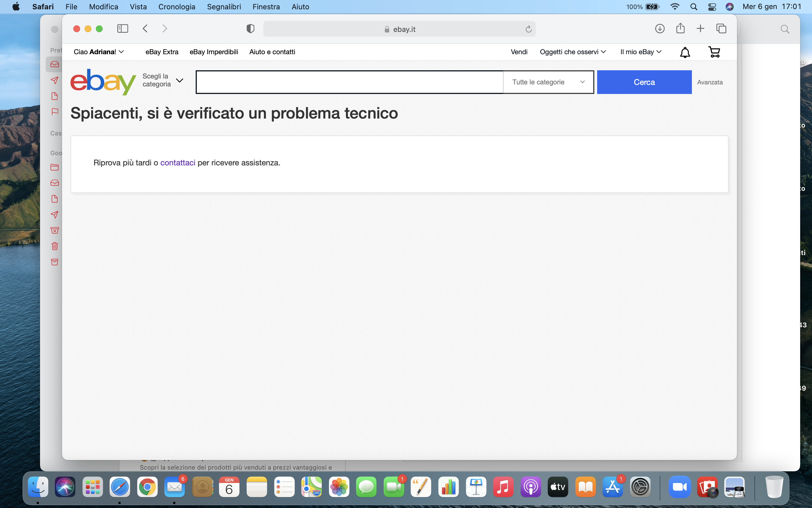
Task: Click the eBay logo
Action: click(103, 82)
